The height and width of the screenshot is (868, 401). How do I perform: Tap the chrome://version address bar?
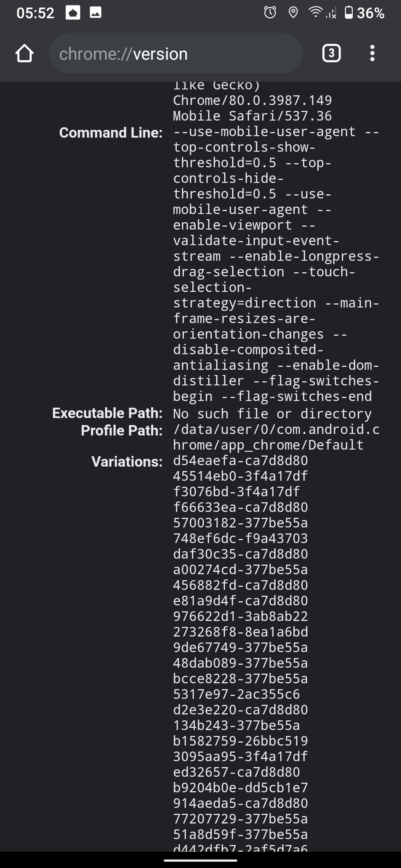click(176, 53)
